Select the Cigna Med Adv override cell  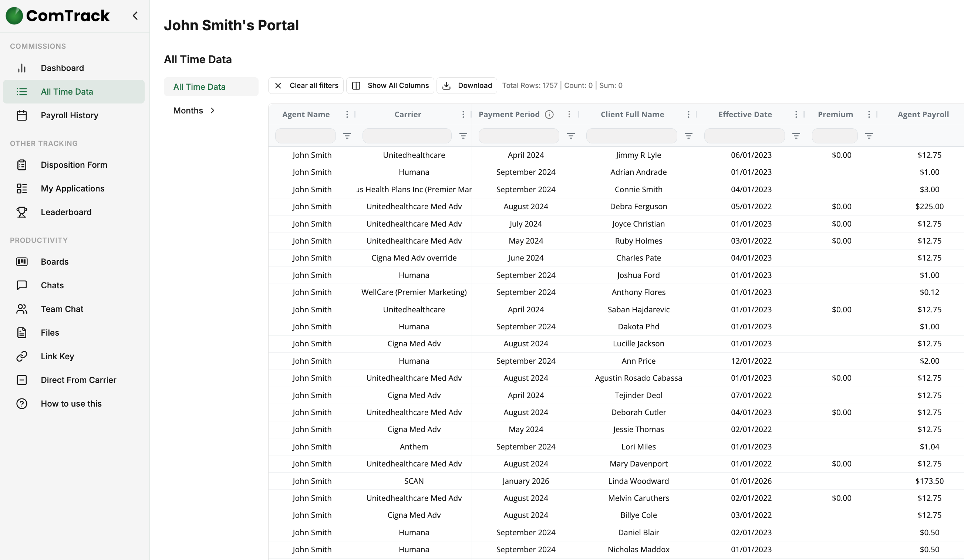414,258
